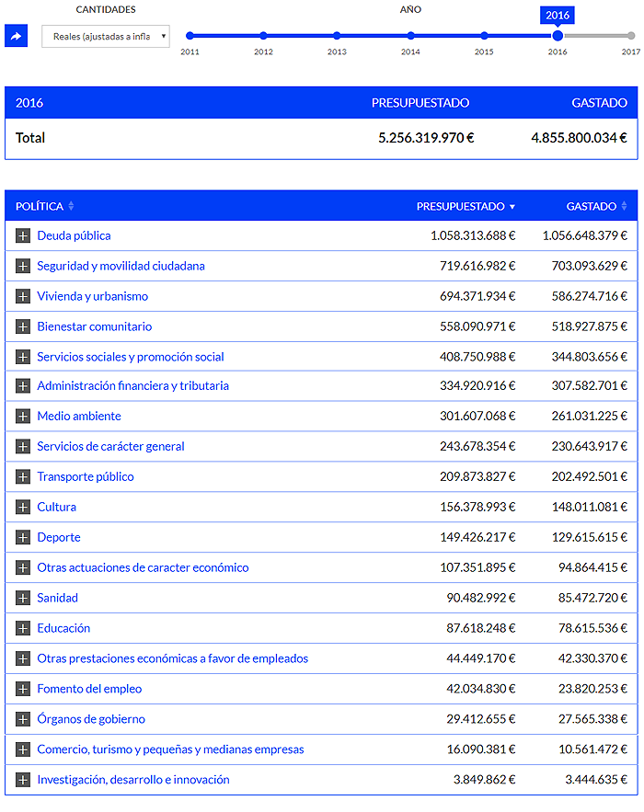Click plus icon next to Sanidad

click(23, 599)
